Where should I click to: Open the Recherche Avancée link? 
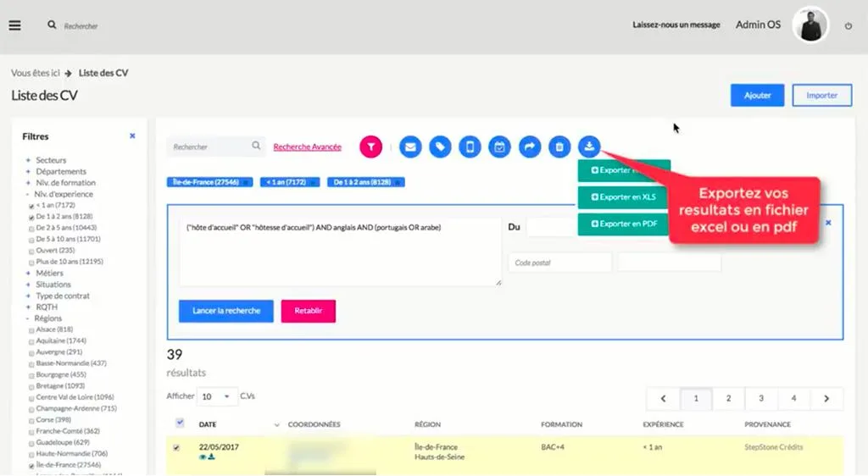coord(307,147)
